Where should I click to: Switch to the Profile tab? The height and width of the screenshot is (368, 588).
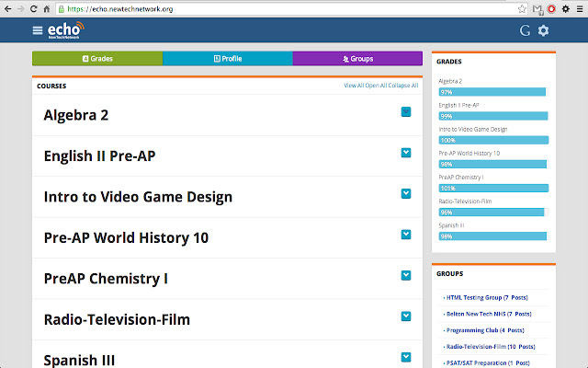228,59
